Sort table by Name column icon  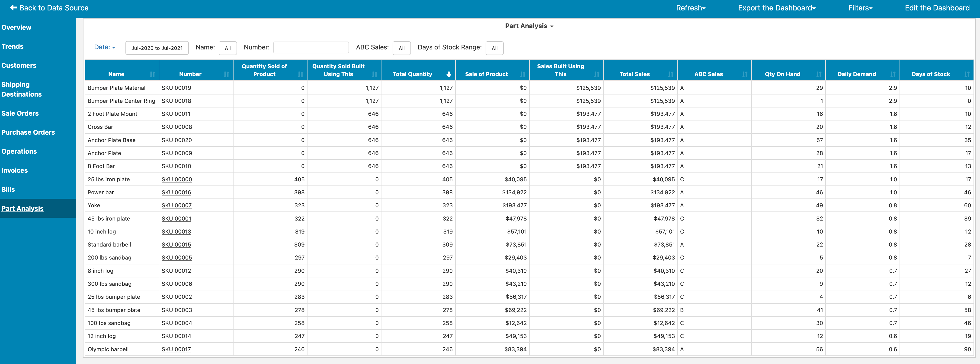(152, 74)
